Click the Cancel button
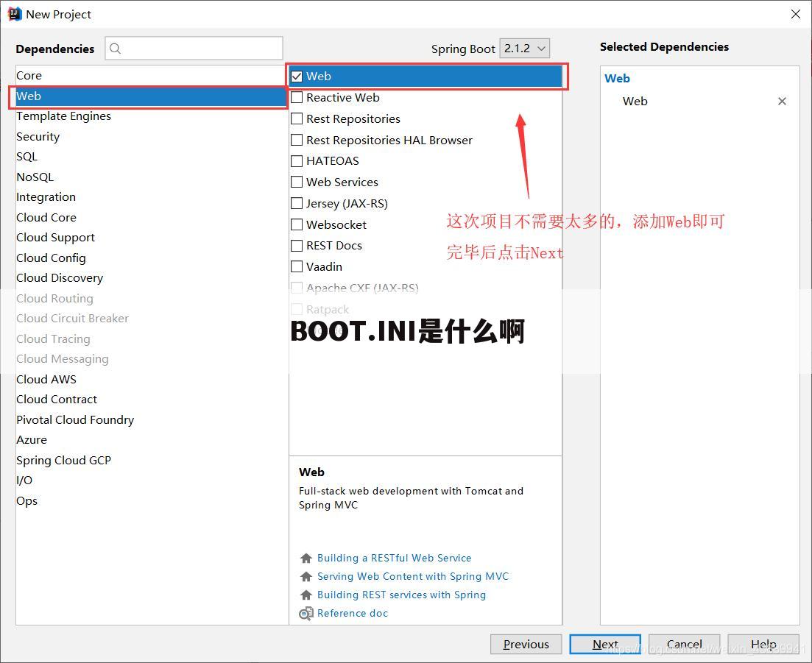Image resolution: width=812 pixels, height=663 pixels. click(x=684, y=645)
